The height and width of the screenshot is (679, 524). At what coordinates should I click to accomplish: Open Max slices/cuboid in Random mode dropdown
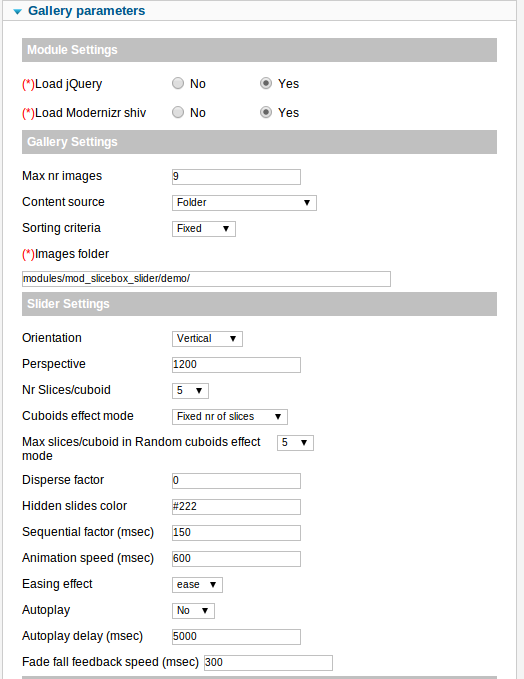[x=295, y=443]
